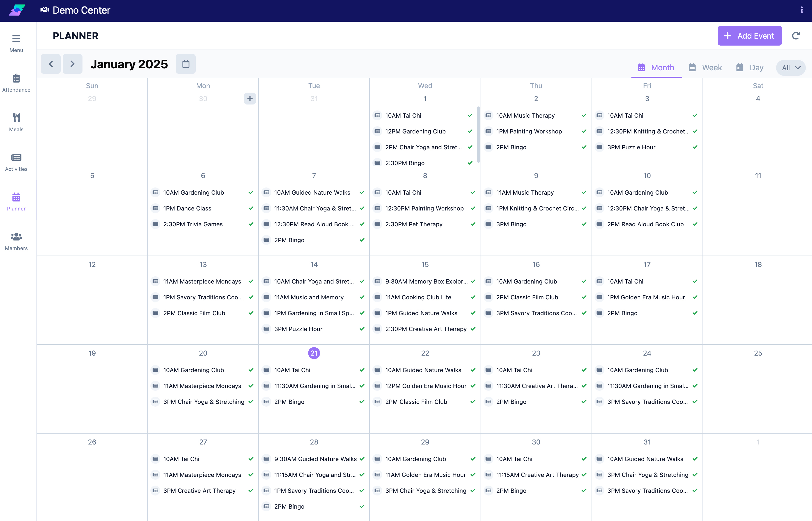The width and height of the screenshot is (812, 521).
Task: Open the 2:30PM Trivia Games event
Action: 193,224
